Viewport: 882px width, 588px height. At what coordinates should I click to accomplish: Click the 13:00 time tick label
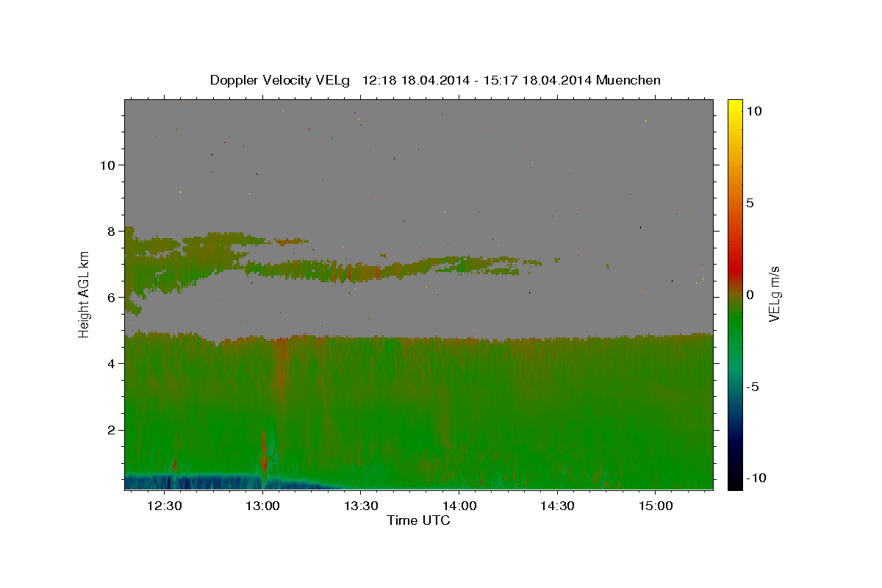263,506
